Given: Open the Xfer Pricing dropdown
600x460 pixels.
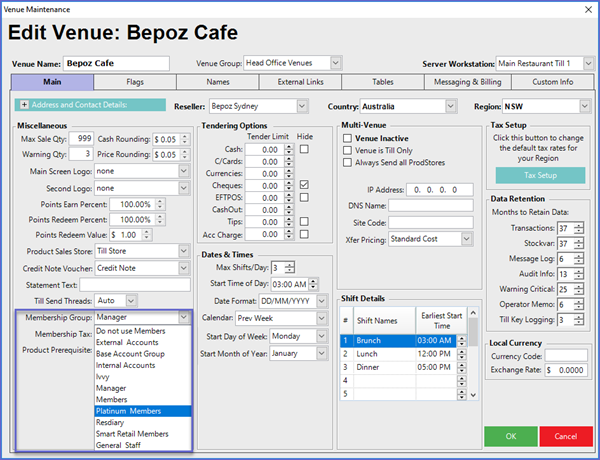Looking at the screenshot, I should 466,239.
